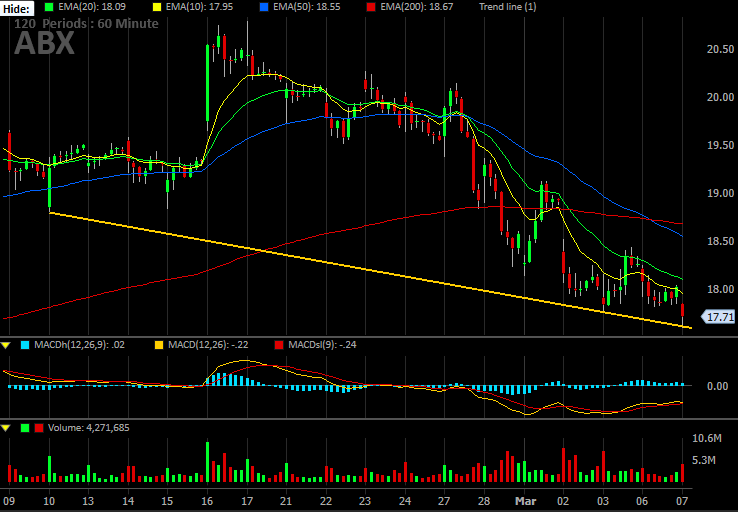Click the tall red volume bar at 02
738x512 pixels.
coord(563,465)
